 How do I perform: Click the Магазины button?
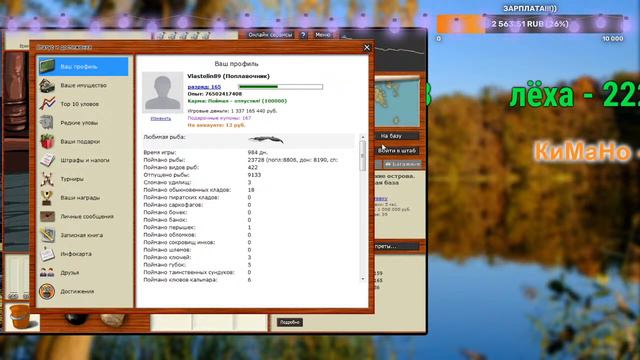tap(402, 164)
